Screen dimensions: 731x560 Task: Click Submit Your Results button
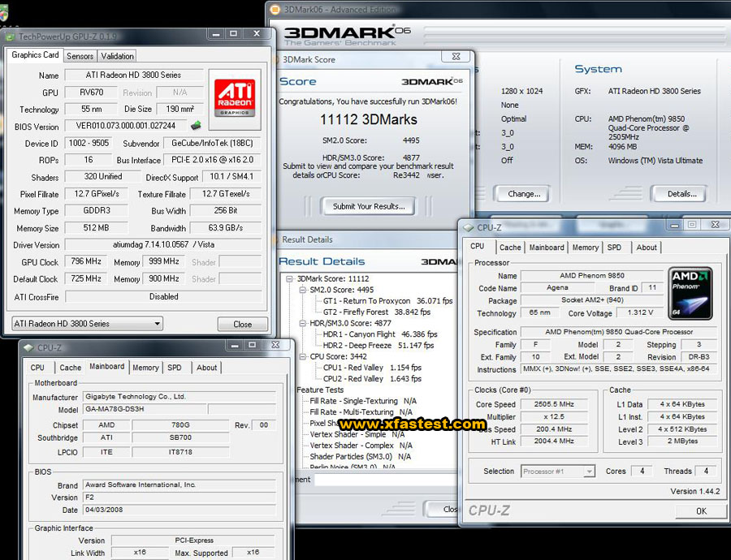[368, 206]
